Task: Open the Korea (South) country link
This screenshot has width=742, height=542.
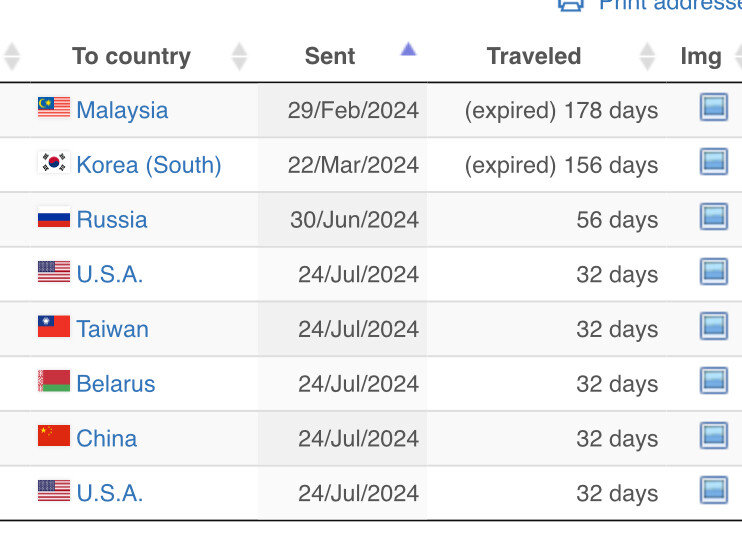Action: pyautogui.click(x=149, y=165)
